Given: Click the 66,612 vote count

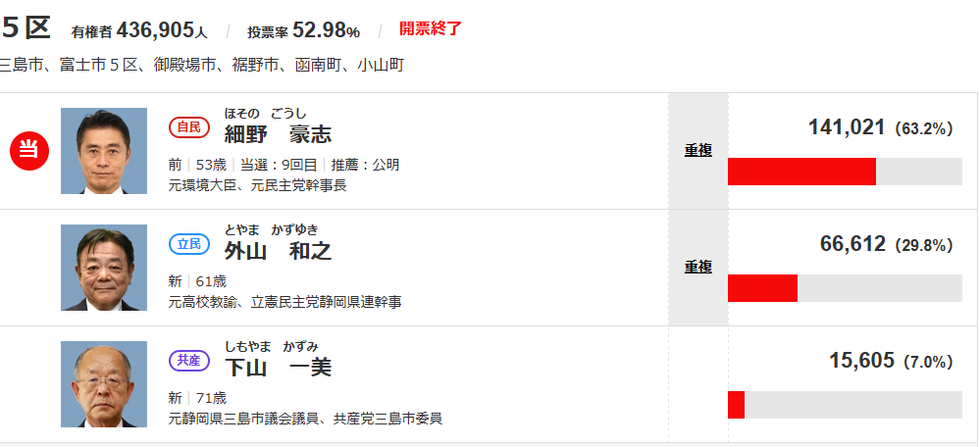Looking at the screenshot, I should click(852, 244).
